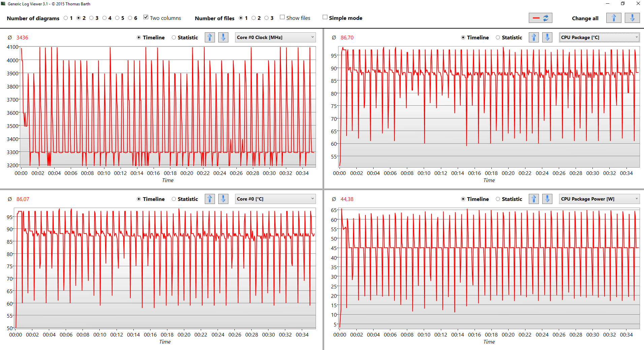Screen dimensions: 644x350
Task: Click up arrow in Core #0 Clock panel
Action: (210, 37)
